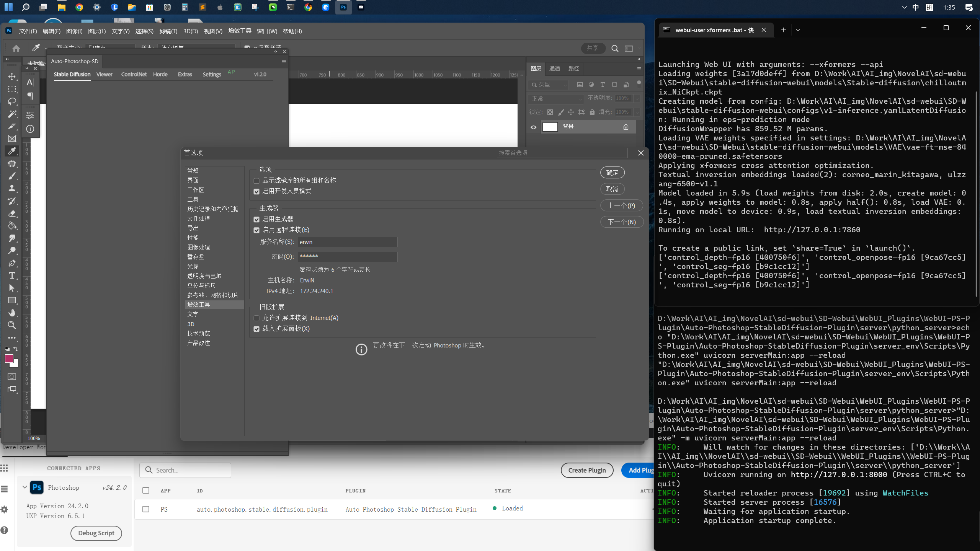The width and height of the screenshot is (980, 551).
Task: Toggle the 启用远程连接 checkbox
Action: coord(256,230)
